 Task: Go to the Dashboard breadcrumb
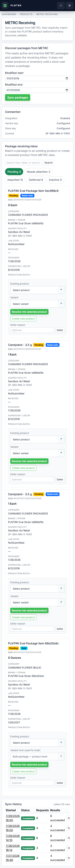9,14
